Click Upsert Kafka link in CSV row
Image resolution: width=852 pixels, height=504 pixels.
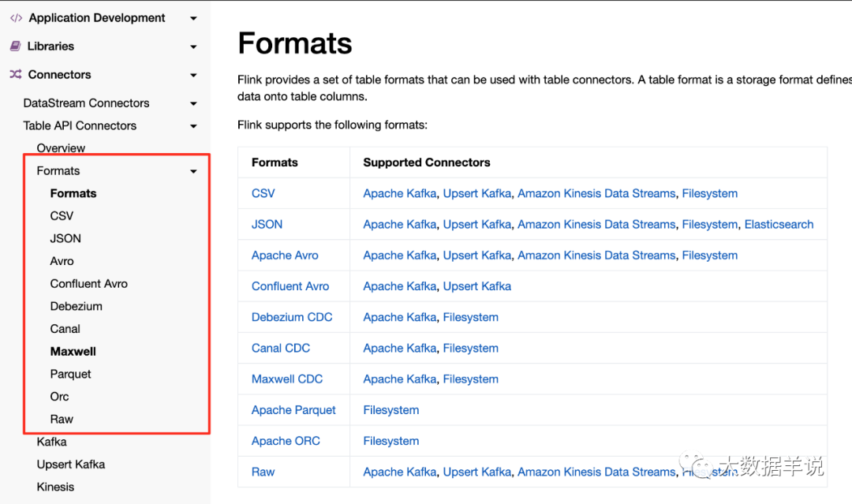477,193
